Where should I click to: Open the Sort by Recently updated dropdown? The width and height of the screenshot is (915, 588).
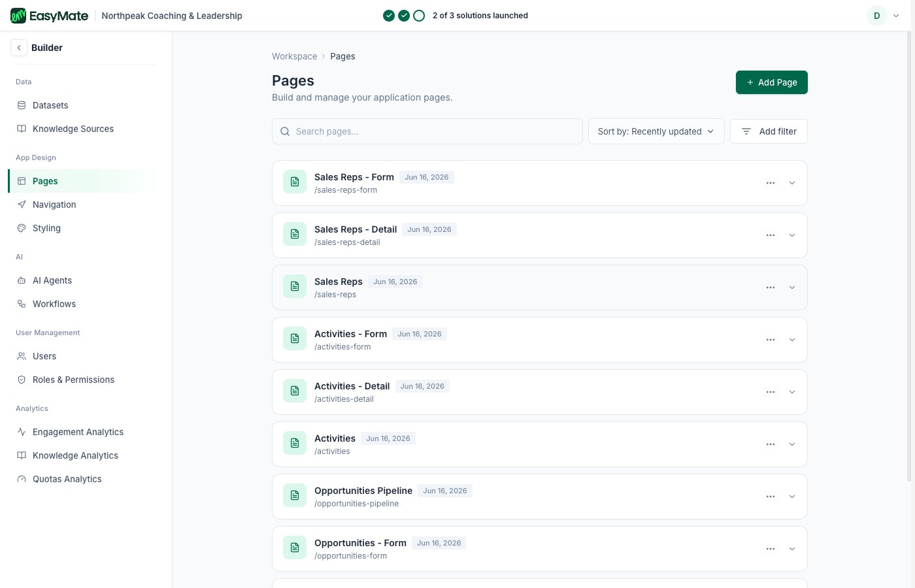coord(656,131)
